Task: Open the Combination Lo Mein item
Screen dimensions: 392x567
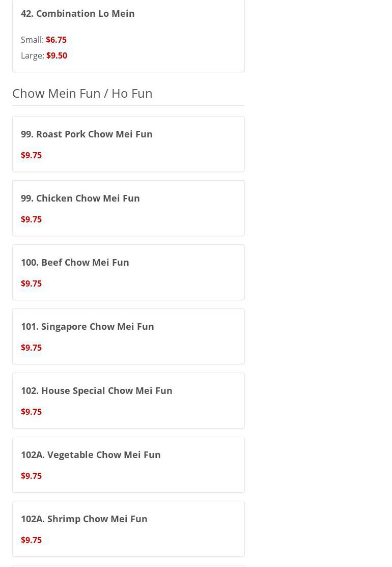Action: click(x=78, y=13)
